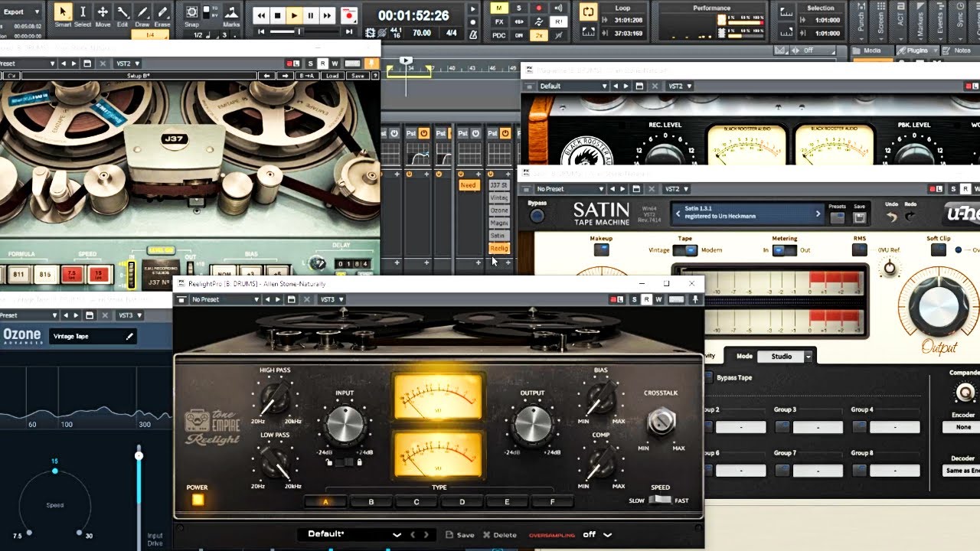The width and height of the screenshot is (980, 551).
Task: Flip Reelight Speed slow/fast switch
Action: click(659, 500)
